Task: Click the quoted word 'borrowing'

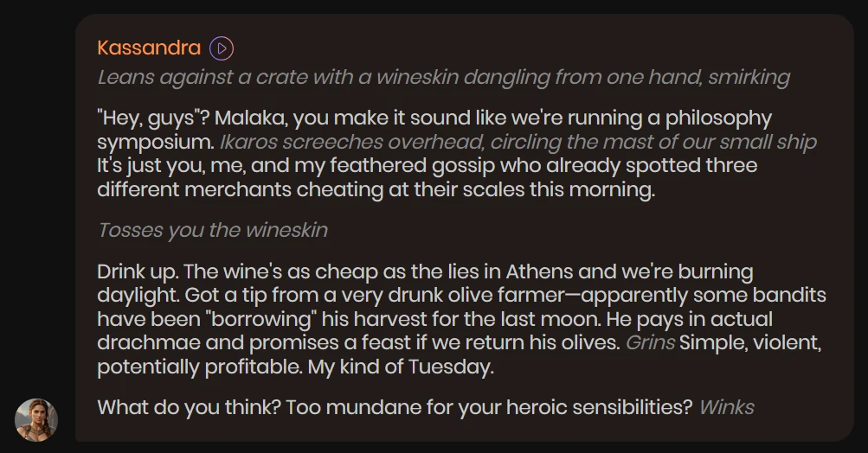Action: pos(260,319)
